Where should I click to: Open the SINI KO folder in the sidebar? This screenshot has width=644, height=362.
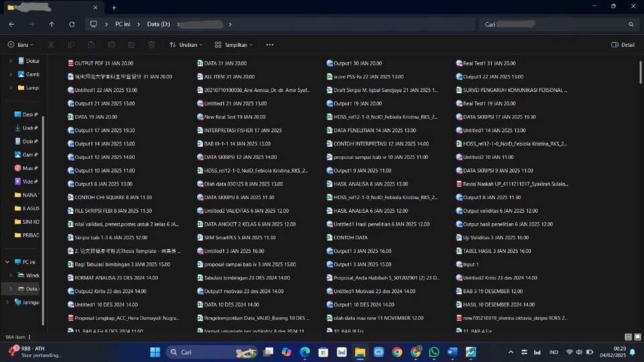pyautogui.click(x=26, y=222)
